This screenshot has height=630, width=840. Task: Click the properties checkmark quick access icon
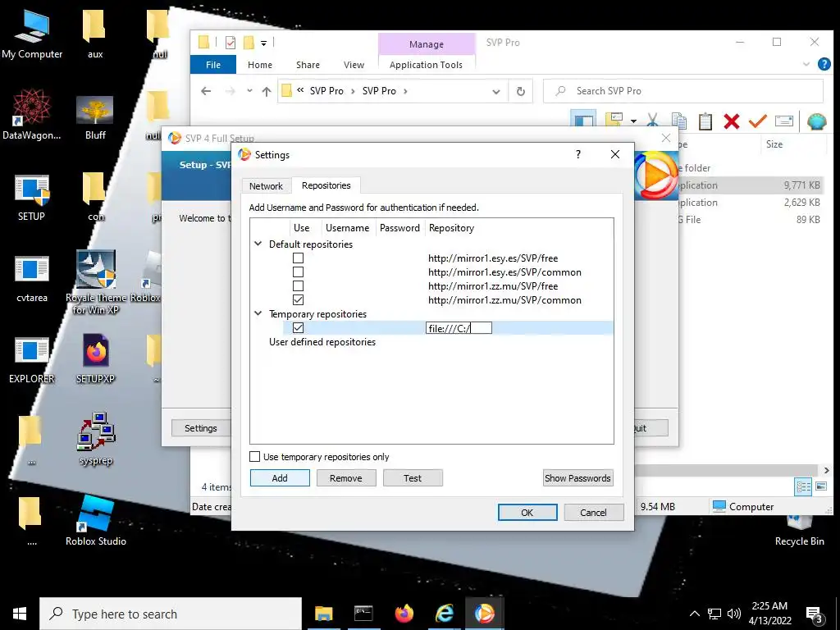[231, 43]
